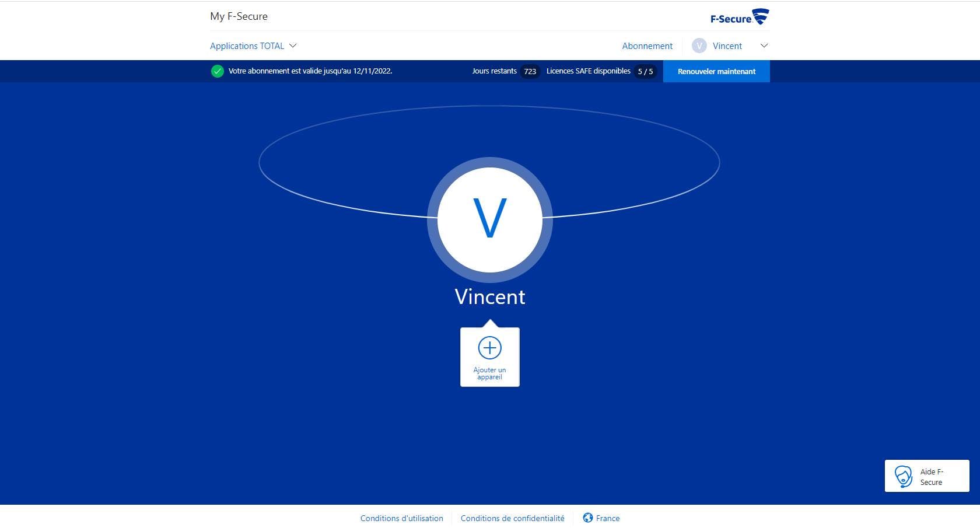This screenshot has height=531, width=980.
Task: Open Conditions d'utilisation link
Action: click(402, 518)
